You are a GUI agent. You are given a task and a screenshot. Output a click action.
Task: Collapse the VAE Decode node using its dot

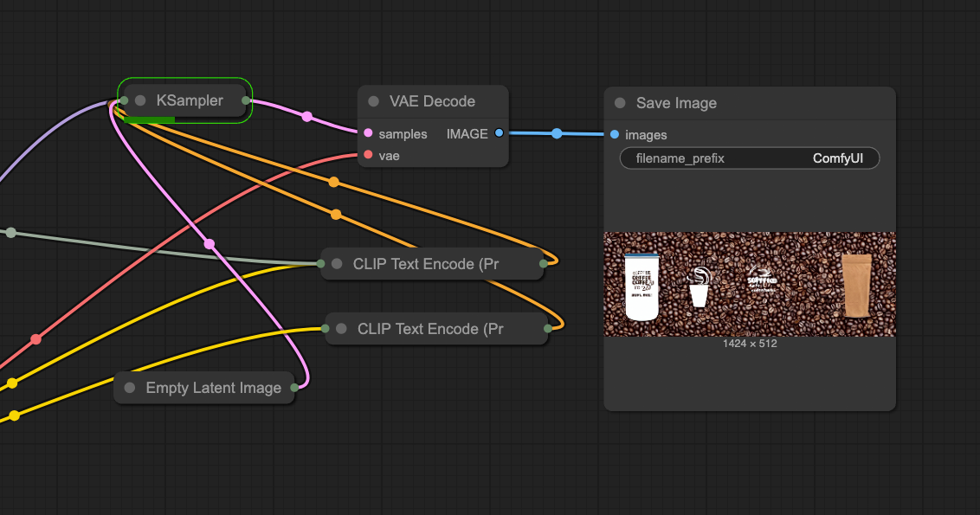374,101
